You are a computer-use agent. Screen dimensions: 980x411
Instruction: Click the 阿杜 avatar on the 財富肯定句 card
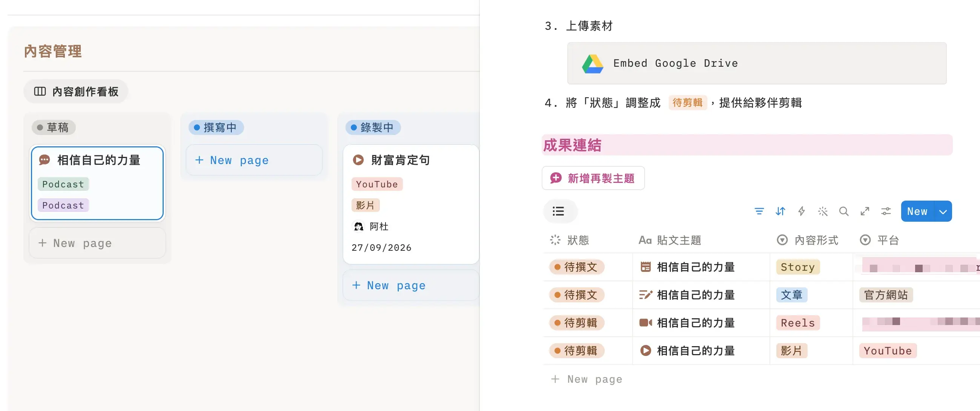[x=358, y=227]
